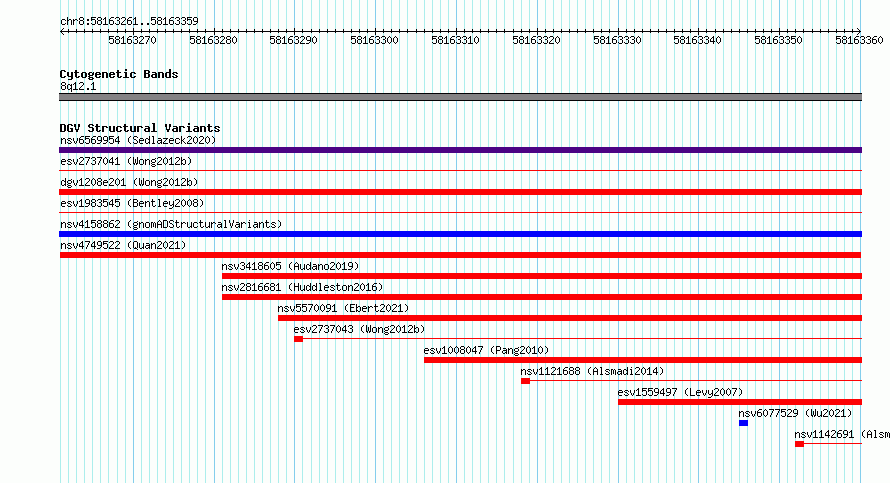Click the gray 8q12.1 cytogenetic band bar

coord(460,97)
